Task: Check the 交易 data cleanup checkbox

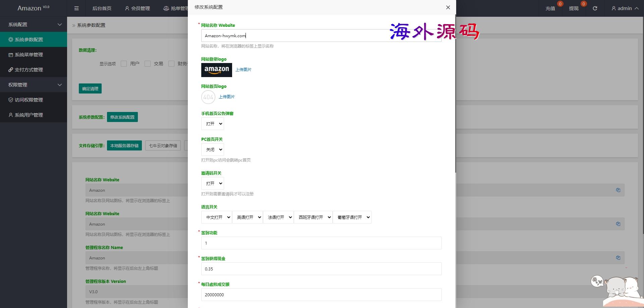Action: (148, 64)
